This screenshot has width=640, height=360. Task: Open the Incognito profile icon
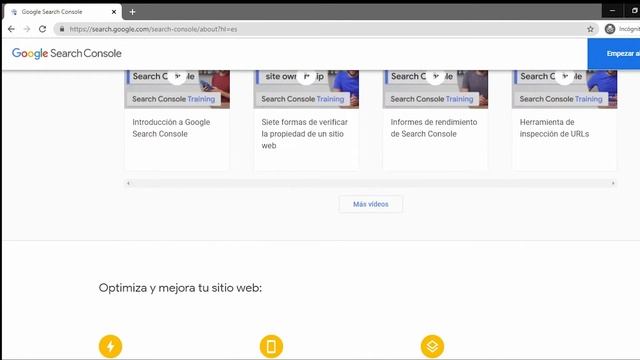click(610, 29)
